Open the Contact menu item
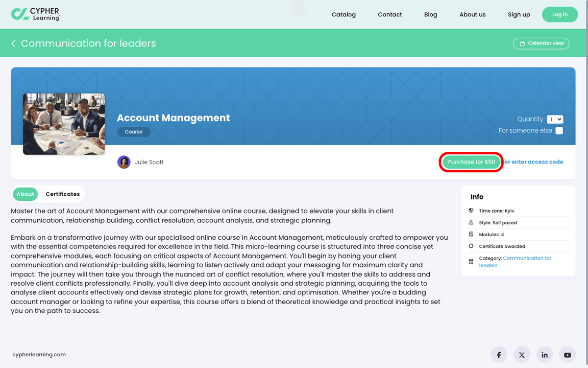This screenshot has height=368, width=588. click(389, 15)
